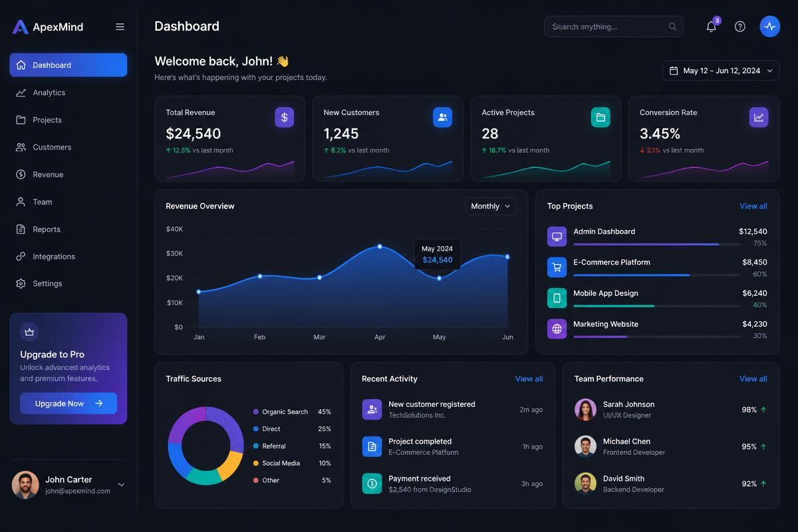This screenshot has height=532, width=798.
Task: Click Michael Chen's avatar
Action: tap(585, 446)
